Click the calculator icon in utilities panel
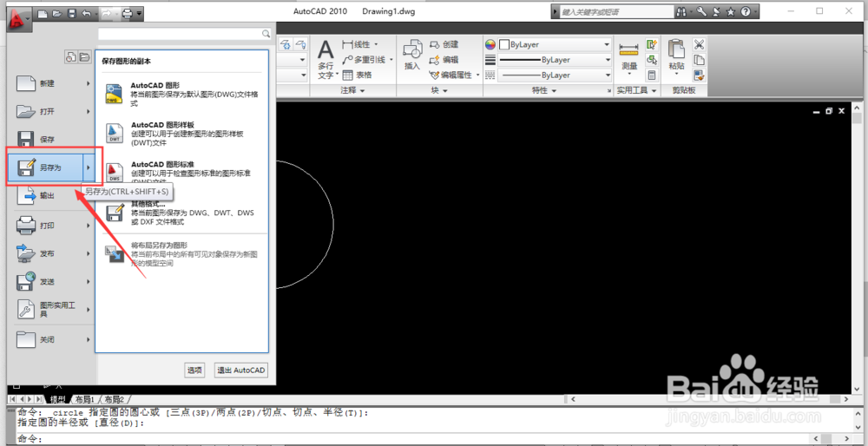Viewport: 868px width, 446px height. point(652,75)
